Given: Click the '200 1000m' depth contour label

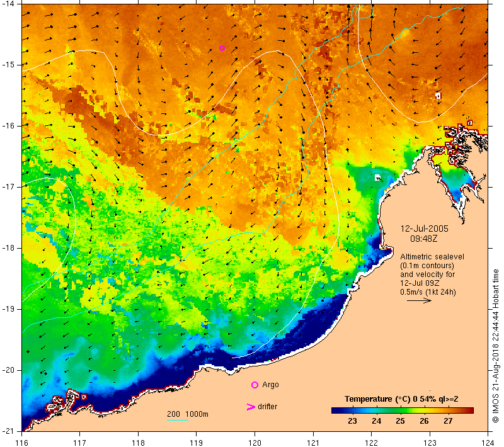Looking at the screenshot, I should click(x=188, y=414).
